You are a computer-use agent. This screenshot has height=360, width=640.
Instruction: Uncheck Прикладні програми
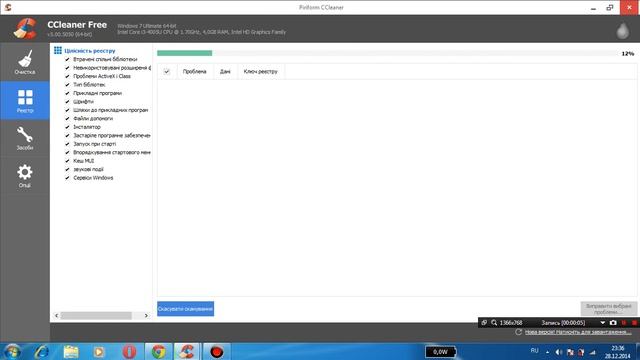click(x=67, y=93)
